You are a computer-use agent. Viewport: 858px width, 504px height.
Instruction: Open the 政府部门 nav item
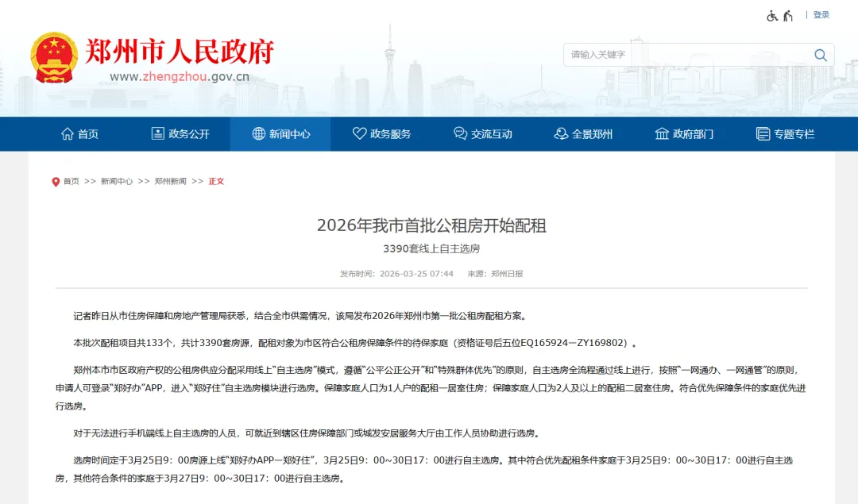(684, 134)
